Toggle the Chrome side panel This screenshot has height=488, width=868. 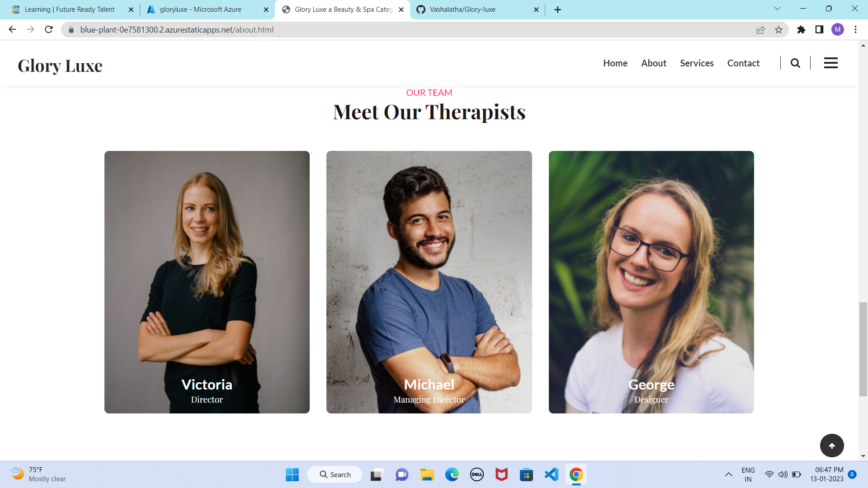pos(819,30)
